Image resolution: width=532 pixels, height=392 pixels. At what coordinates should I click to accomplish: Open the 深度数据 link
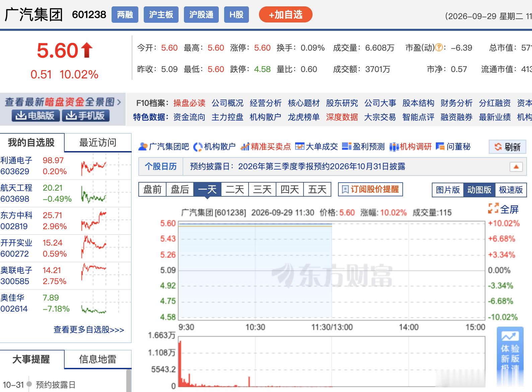(342, 117)
